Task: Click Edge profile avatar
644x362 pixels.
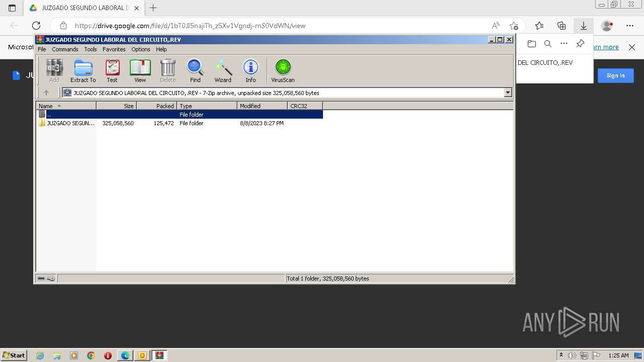Action: (x=607, y=26)
